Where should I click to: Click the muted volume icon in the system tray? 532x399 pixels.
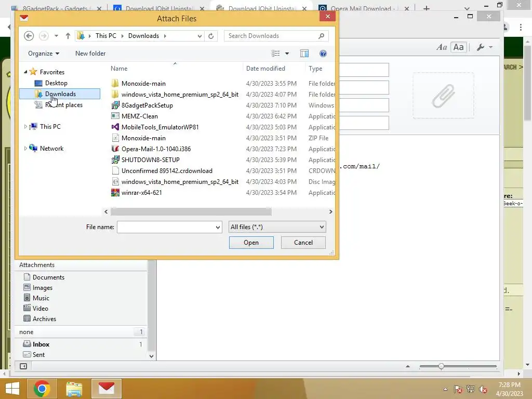[483, 389]
